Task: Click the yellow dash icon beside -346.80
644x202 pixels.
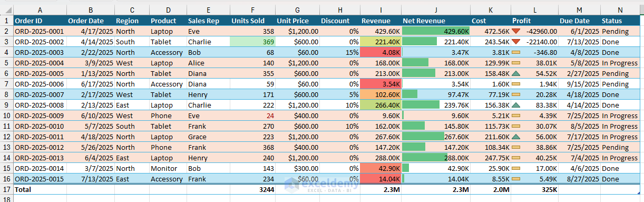Action: coord(516,52)
